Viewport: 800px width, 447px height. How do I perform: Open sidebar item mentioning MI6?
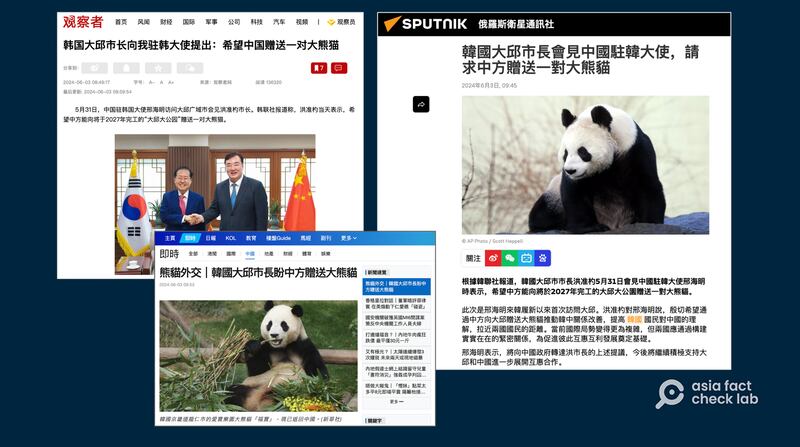pyautogui.click(x=396, y=320)
